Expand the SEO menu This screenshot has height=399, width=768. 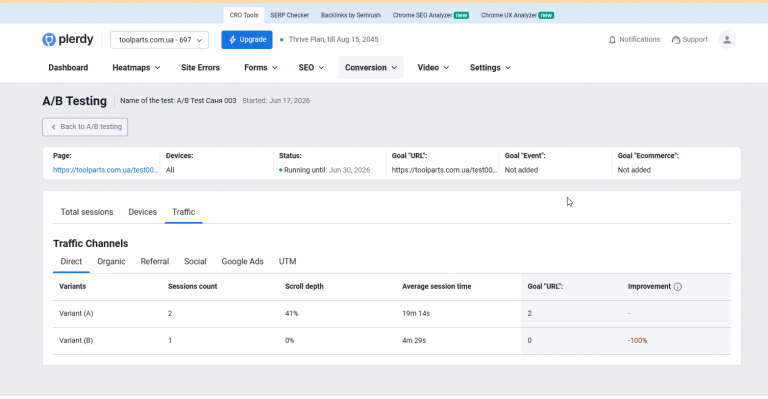click(311, 68)
